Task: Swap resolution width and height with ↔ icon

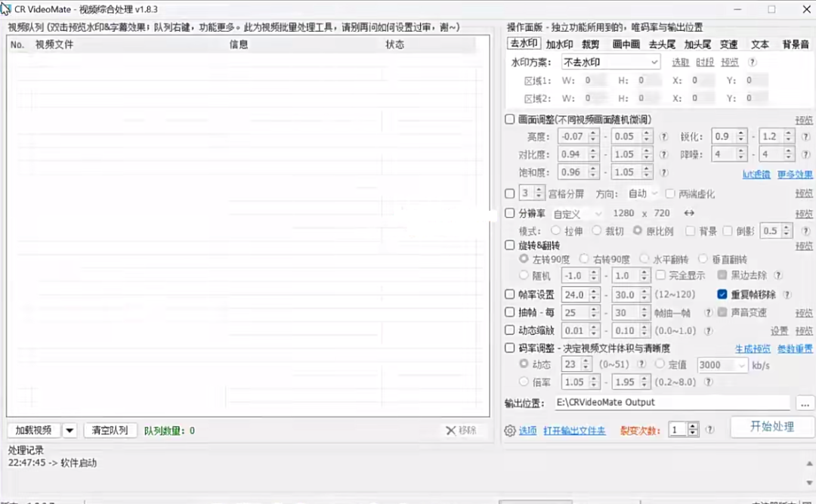Action: click(689, 213)
